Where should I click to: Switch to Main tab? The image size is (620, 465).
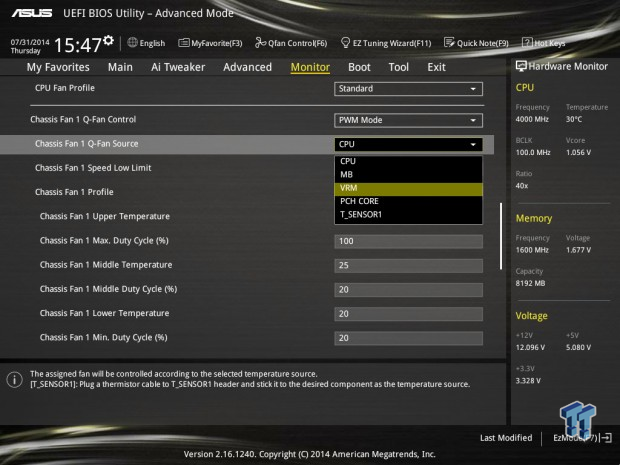tap(120, 67)
